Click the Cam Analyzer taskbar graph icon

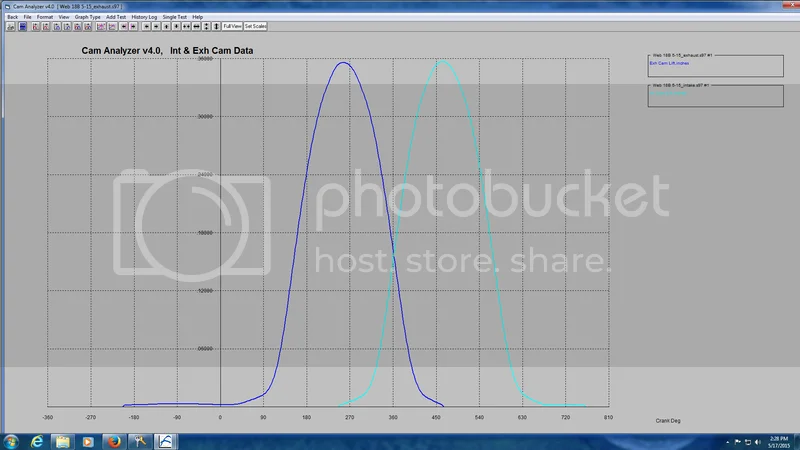click(166, 441)
